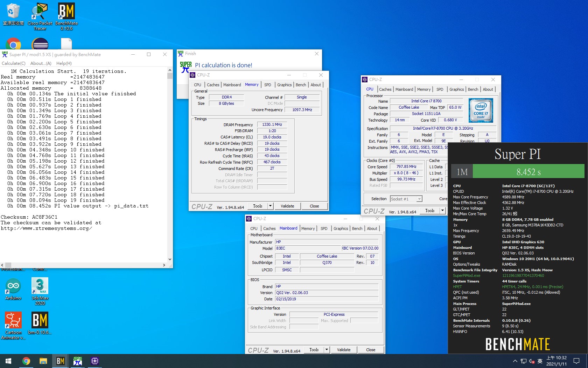This screenshot has width=588, height=368.
Task: Click Close in Memory CPU-Z window
Action: [x=314, y=206]
